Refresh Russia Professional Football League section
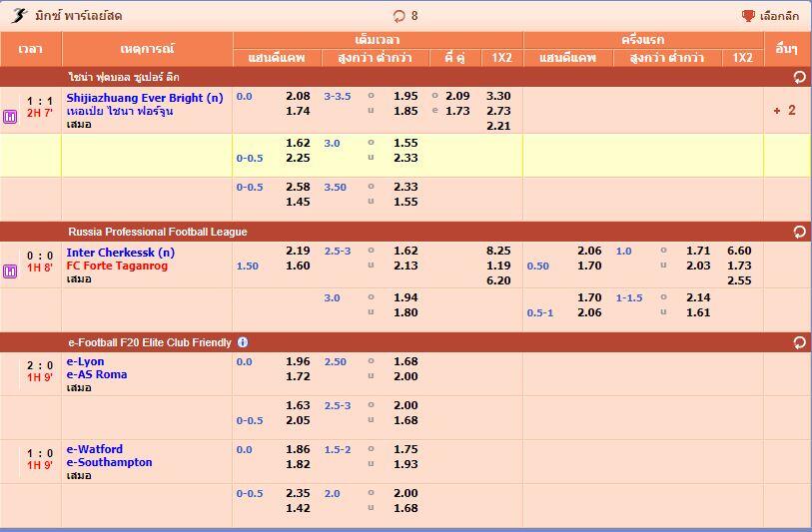Viewport: 812px width, 532px height. pyautogui.click(x=799, y=232)
